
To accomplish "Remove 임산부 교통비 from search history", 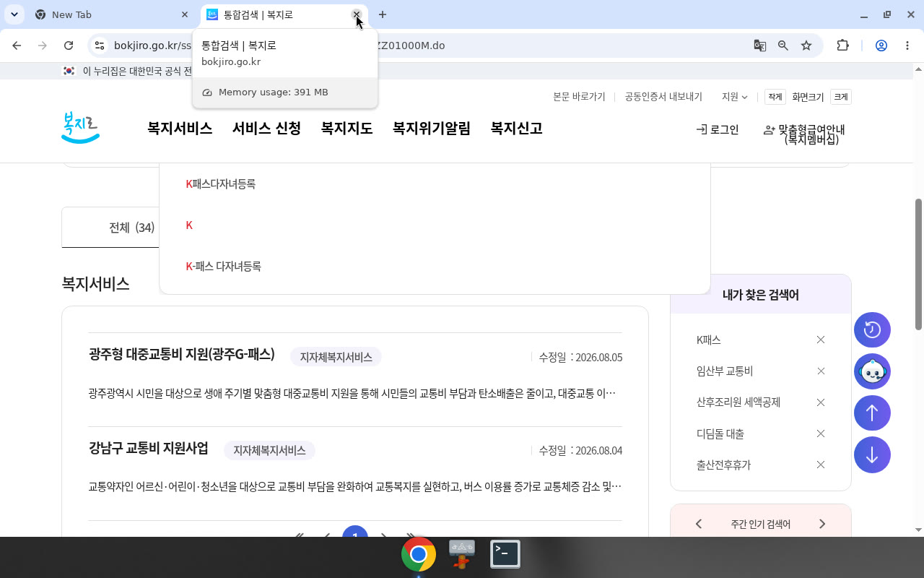I will [x=821, y=371].
